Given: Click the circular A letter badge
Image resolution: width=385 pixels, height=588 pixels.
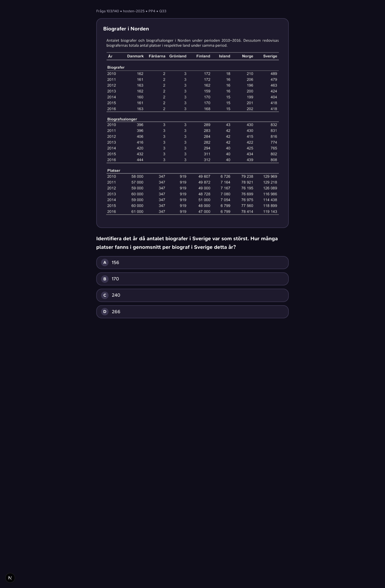Looking at the screenshot, I should (x=105, y=262).
